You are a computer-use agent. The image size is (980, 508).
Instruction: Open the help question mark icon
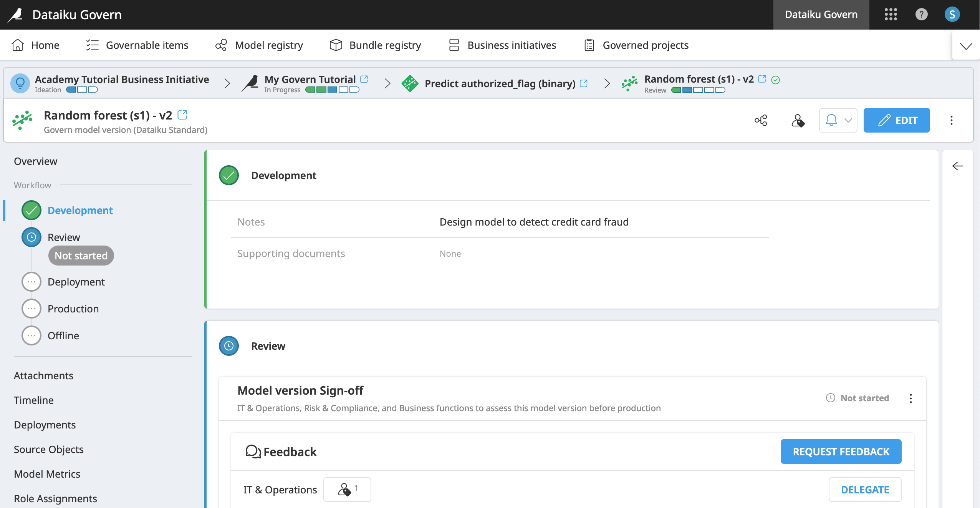click(921, 15)
